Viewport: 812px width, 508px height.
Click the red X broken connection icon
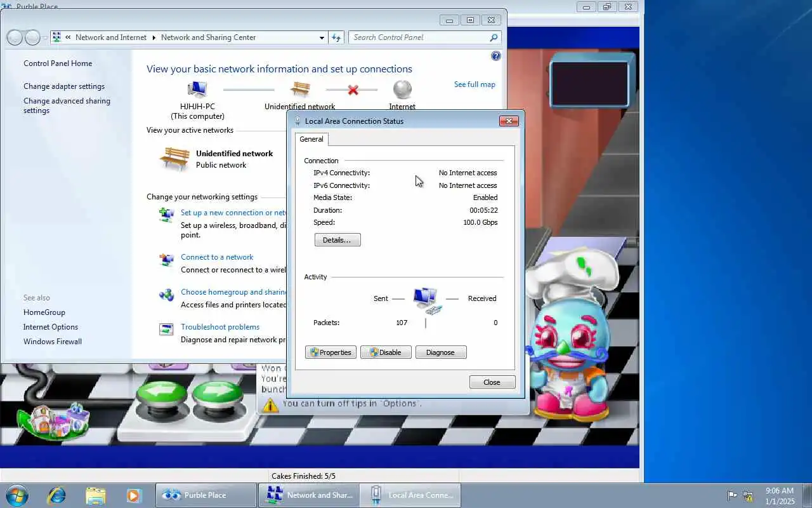coord(353,90)
